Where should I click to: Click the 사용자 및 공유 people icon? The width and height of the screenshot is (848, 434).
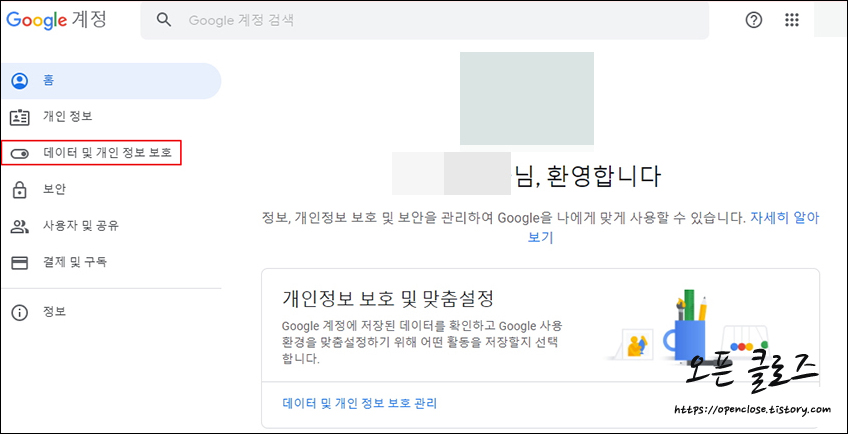(x=20, y=226)
